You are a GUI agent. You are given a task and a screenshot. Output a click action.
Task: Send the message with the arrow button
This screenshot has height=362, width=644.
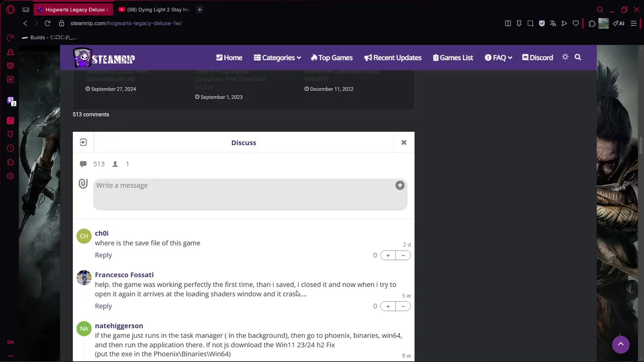pos(400,186)
